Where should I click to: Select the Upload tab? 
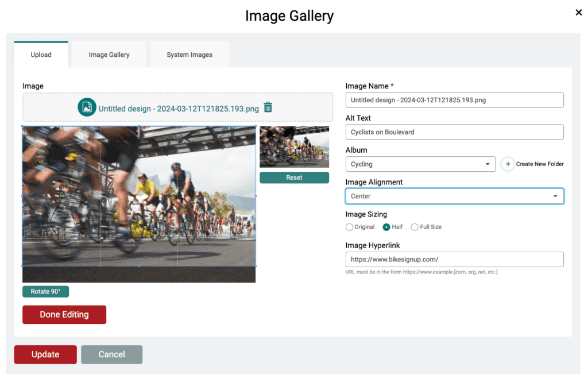(41, 55)
